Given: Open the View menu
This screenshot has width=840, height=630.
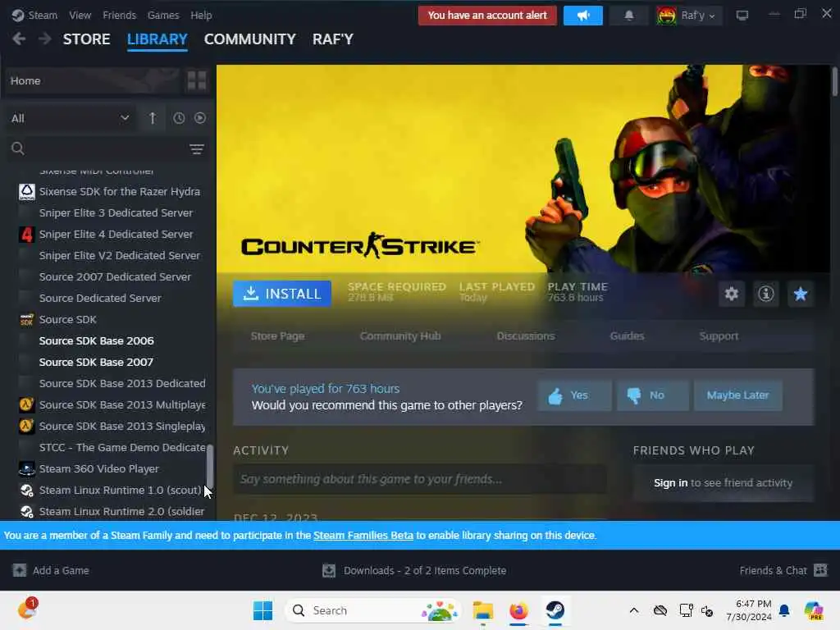Looking at the screenshot, I should click(80, 15).
